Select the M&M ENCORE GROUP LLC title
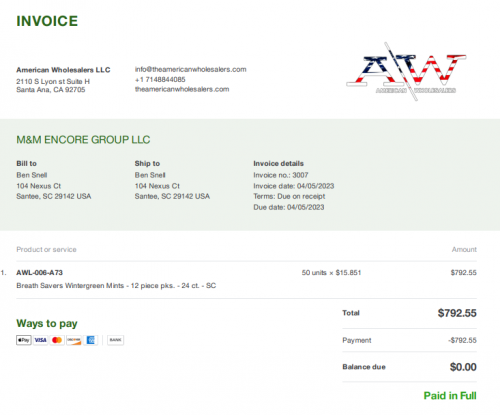500x415 pixels. point(83,139)
